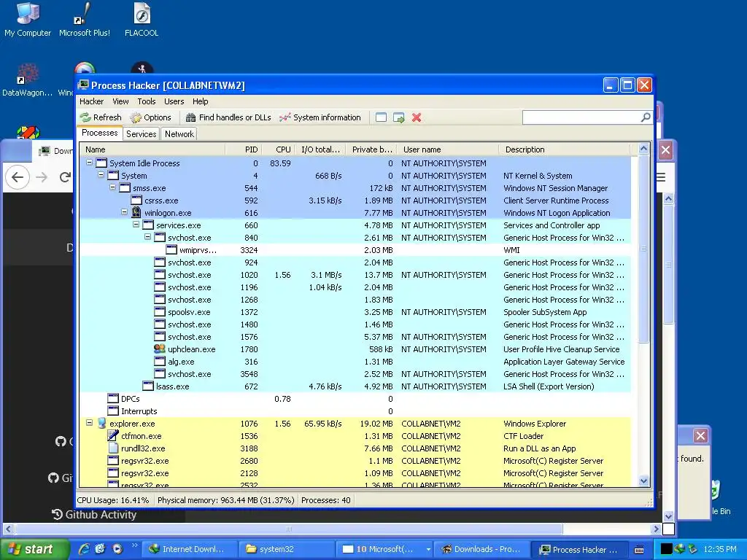Select the Interrupts row
This screenshot has height=560, width=747.
tap(355, 411)
